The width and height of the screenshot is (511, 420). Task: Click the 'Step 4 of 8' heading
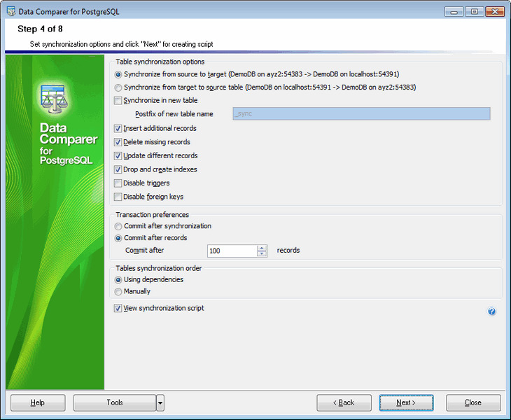tap(40, 29)
